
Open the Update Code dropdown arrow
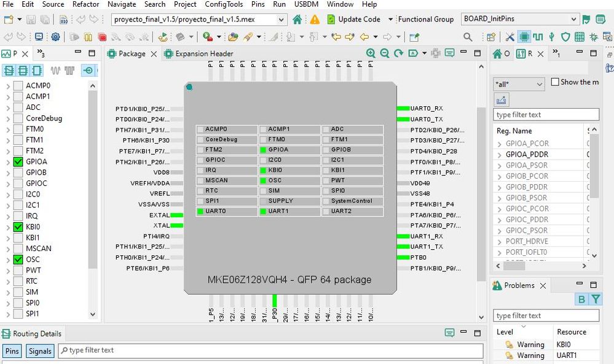coord(390,19)
